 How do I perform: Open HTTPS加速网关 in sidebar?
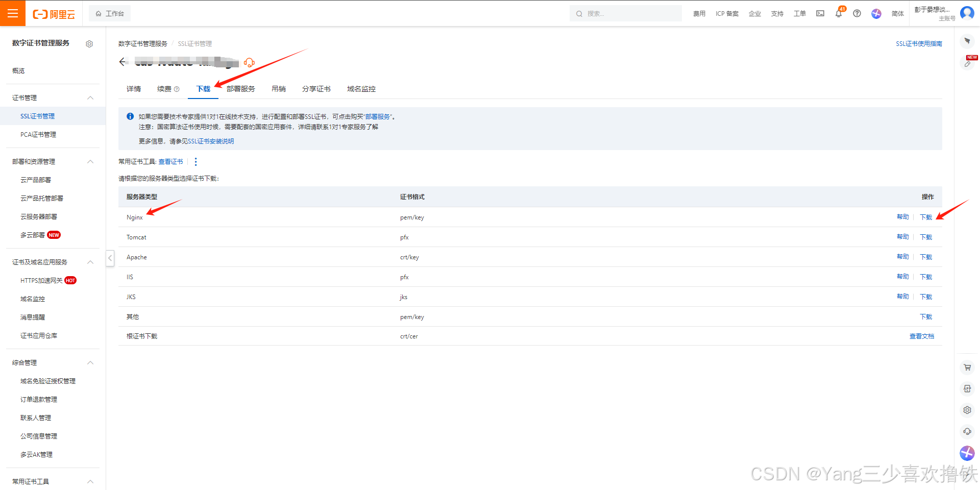41,281
